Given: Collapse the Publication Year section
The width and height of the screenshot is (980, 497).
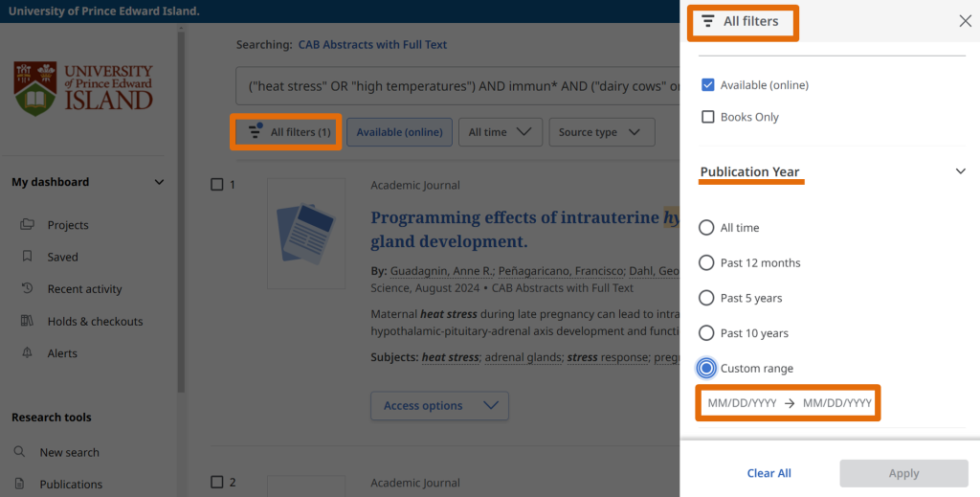Looking at the screenshot, I should [x=961, y=171].
